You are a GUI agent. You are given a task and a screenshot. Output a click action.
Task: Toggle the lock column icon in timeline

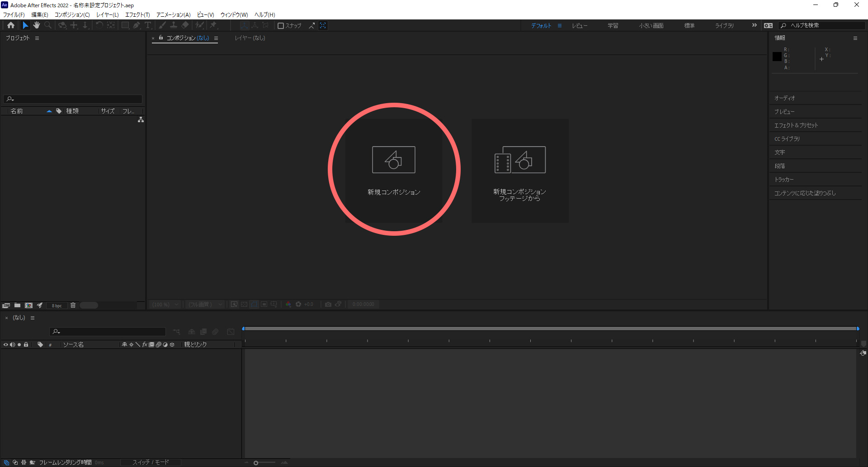click(x=26, y=345)
